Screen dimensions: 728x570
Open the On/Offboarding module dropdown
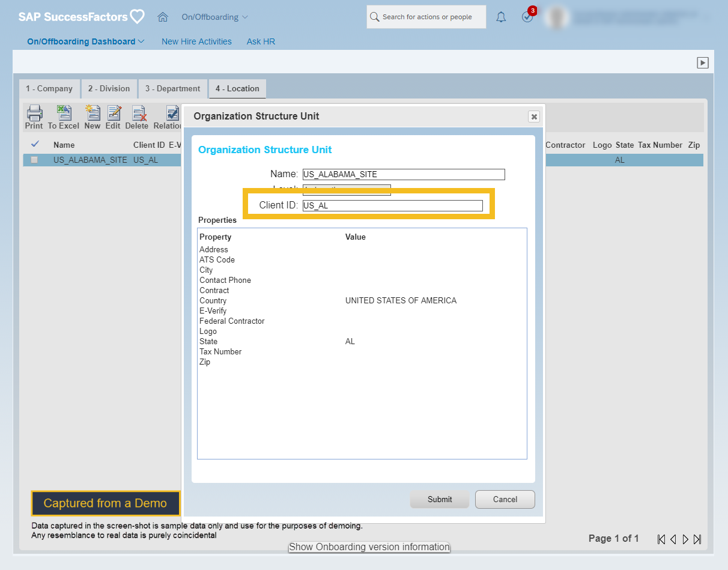click(x=215, y=17)
